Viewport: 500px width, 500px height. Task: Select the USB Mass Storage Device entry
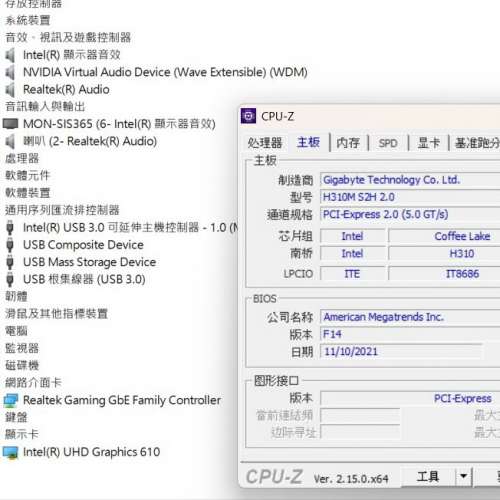pyautogui.click(x=90, y=262)
